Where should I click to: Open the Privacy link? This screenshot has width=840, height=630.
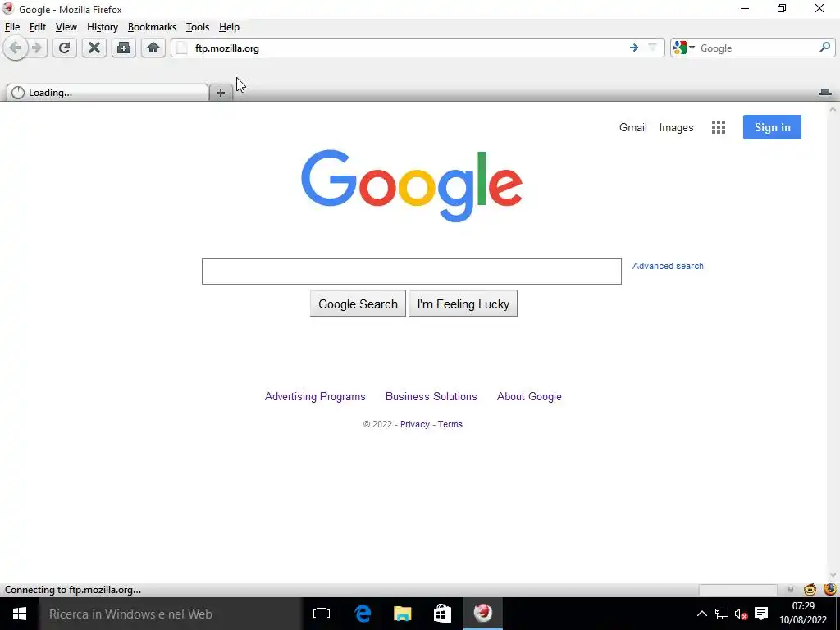pyautogui.click(x=414, y=424)
